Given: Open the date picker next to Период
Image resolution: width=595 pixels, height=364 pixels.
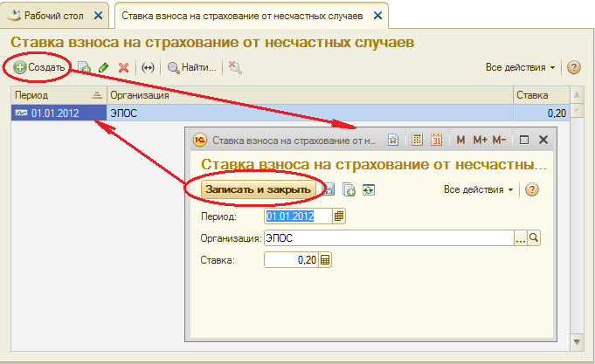Looking at the screenshot, I should click(339, 216).
